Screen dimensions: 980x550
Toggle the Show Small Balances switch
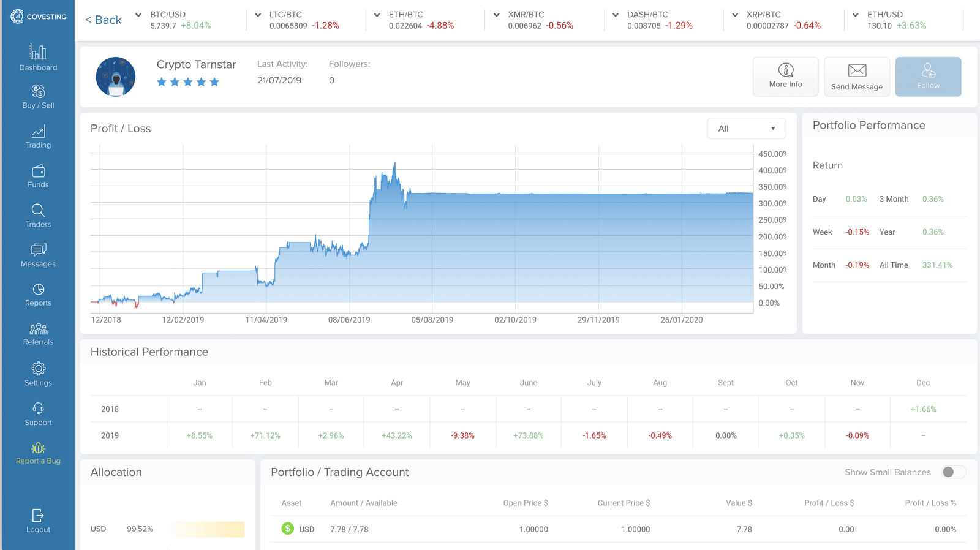coord(954,472)
